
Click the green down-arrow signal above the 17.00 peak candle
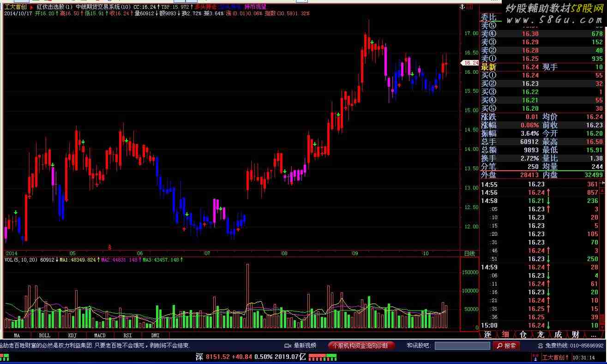372,42
